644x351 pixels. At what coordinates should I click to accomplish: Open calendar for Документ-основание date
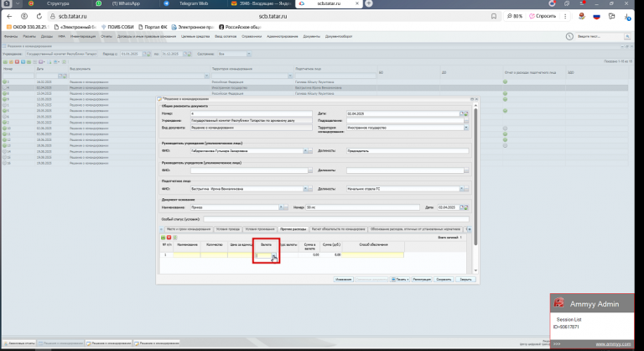462,207
